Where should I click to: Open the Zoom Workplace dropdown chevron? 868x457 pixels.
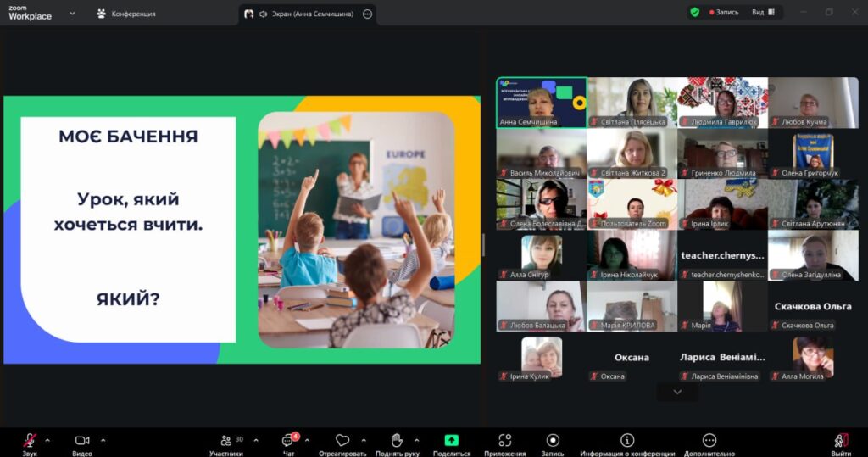pos(72,13)
